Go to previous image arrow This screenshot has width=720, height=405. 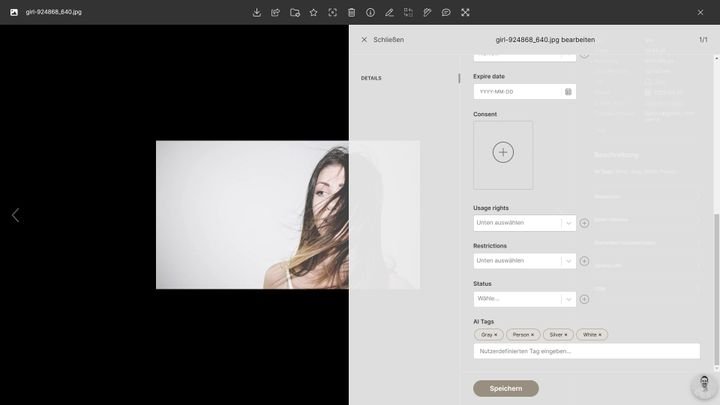pos(16,215)
